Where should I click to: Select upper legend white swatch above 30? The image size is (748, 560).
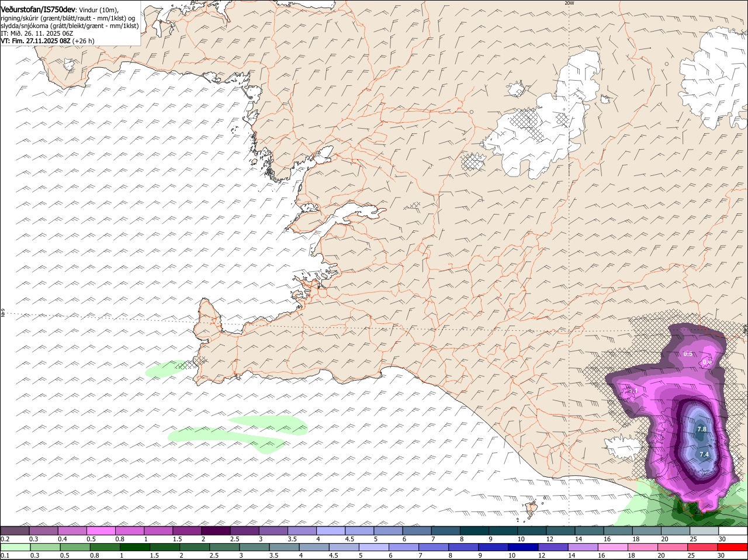(x=733, y=531)
